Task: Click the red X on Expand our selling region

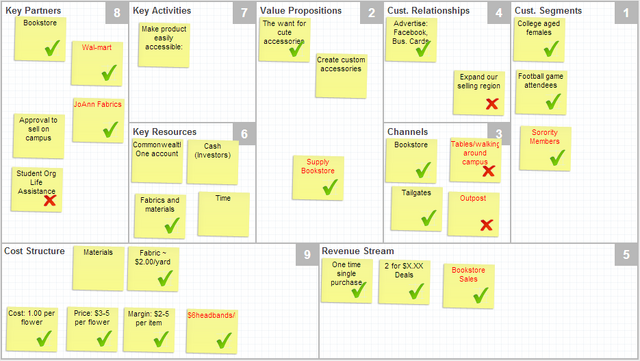Action: 492,104
